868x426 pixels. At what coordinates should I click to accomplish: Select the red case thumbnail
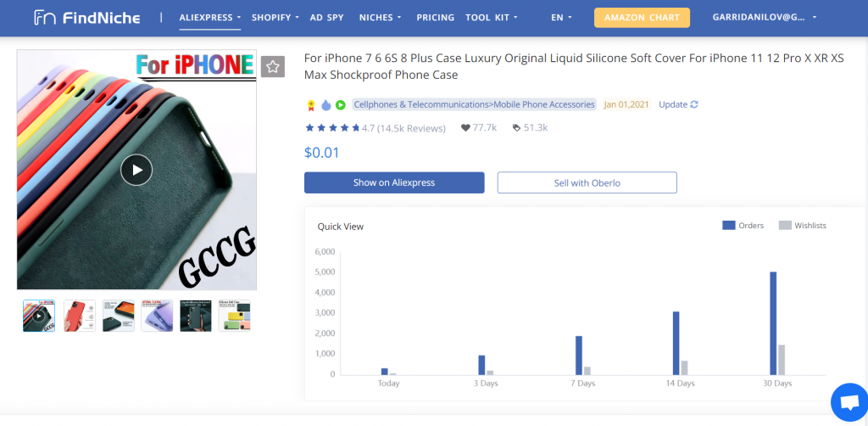[80, 316]
